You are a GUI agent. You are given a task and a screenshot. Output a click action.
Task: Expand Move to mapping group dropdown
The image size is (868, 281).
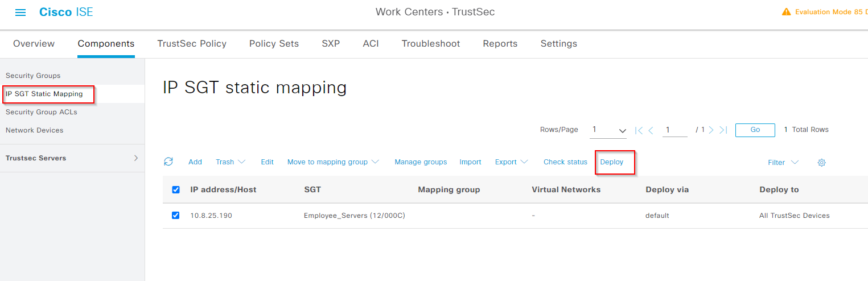pos(333,162)
